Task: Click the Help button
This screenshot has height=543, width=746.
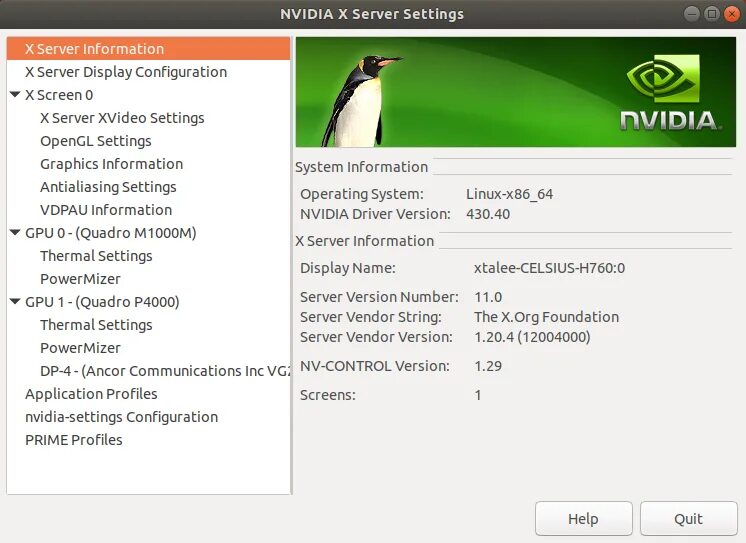Action: point(584,518)
